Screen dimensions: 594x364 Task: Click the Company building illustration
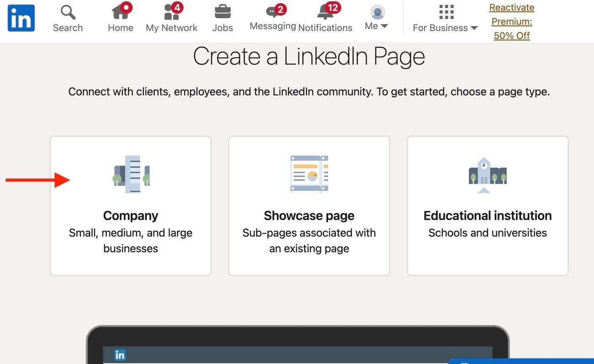click(131, 174)
